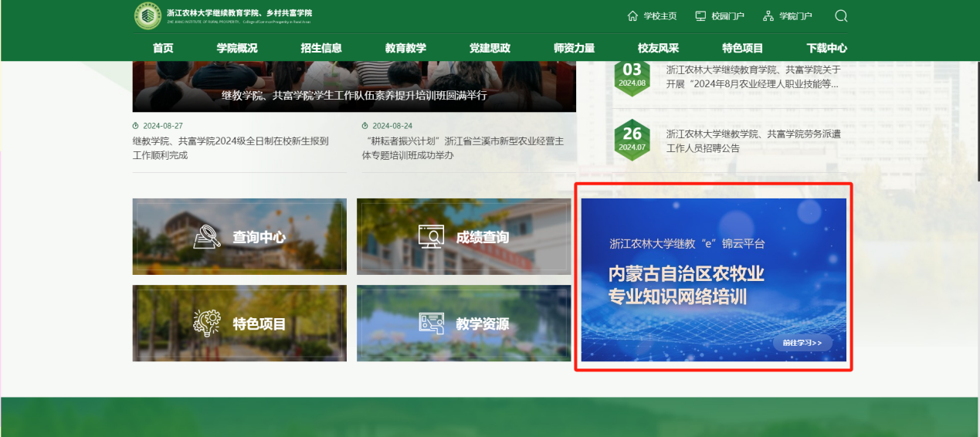Open the 招生信息 navigation menu

(321, 48)
